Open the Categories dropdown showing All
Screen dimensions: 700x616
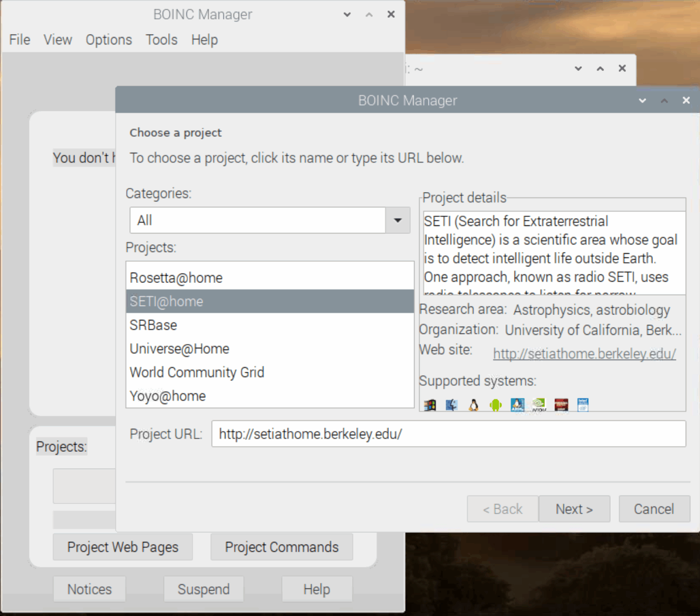pyautogui.click(x=397, y=220)
